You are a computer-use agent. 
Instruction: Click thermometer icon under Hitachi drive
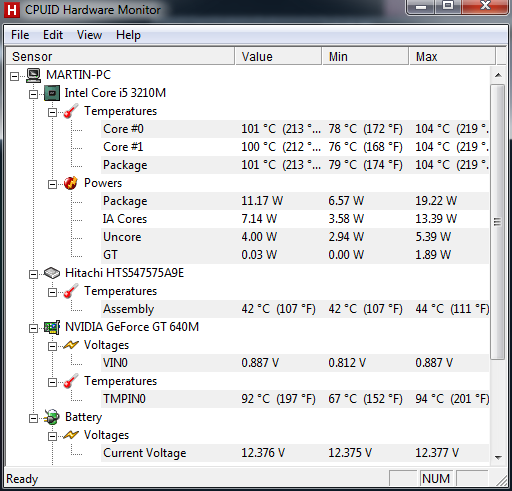[x=71, y=291]
